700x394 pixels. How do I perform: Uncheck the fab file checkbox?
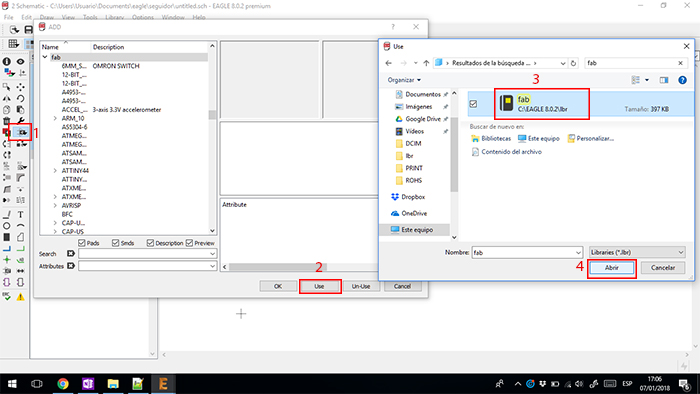click(473, 104)
